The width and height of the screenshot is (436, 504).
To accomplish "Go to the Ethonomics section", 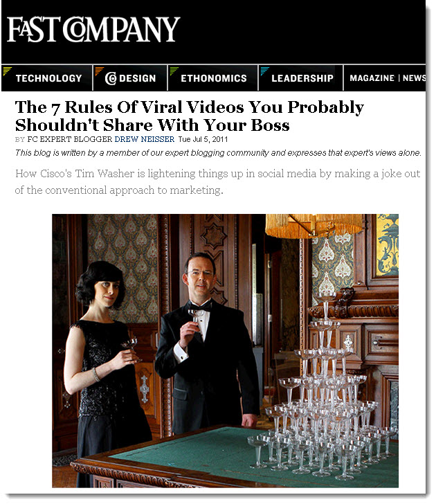I will click(212, 78).
